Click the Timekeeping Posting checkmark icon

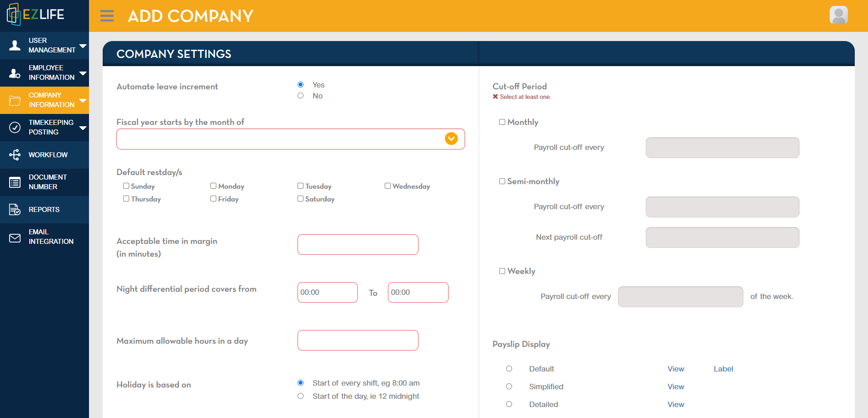pos(15,127)
